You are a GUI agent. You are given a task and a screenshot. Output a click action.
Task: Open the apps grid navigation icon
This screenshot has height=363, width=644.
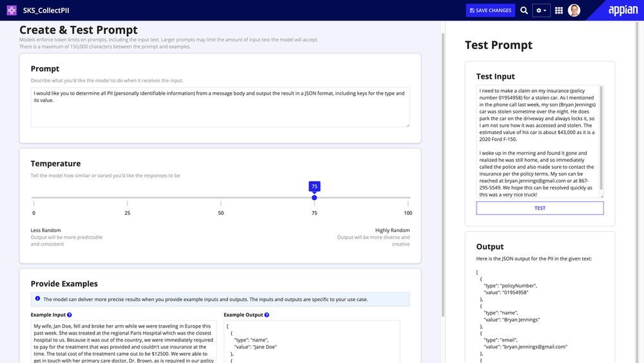click(x=559, y=10)
